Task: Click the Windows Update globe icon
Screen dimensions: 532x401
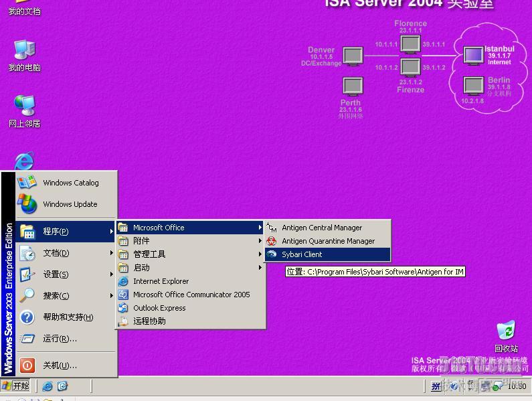Action: pos(27,204)
